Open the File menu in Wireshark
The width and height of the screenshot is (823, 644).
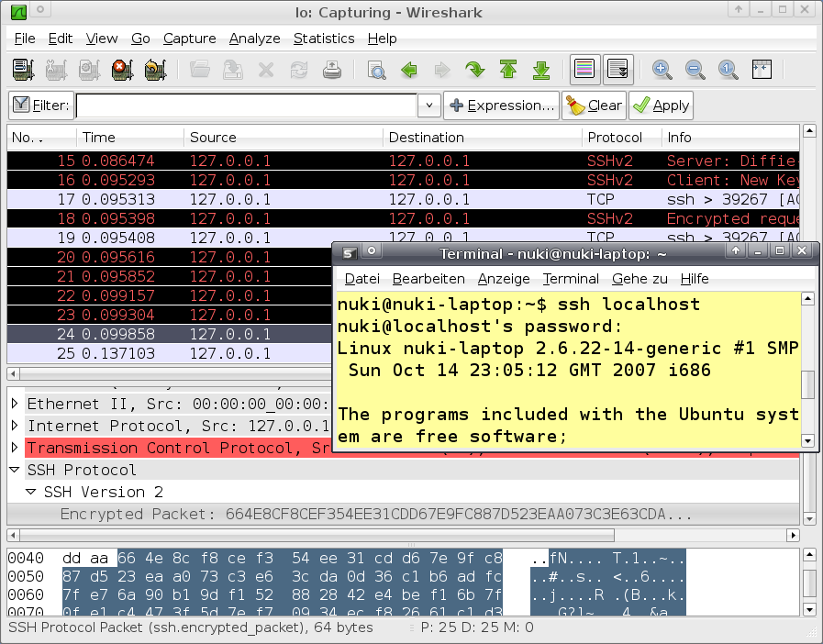coord(25,39)
